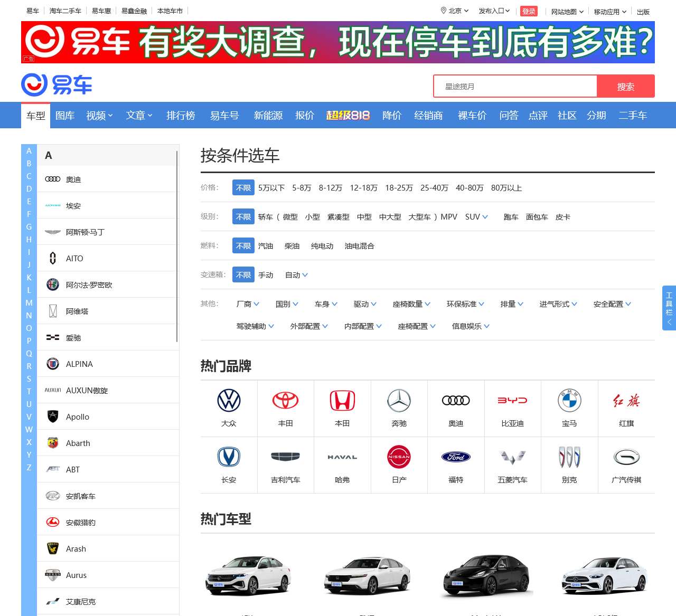Open the Mercedes-Benz logo in hot brands
Viewport: 676px width, 616px height.
[399, 401]
